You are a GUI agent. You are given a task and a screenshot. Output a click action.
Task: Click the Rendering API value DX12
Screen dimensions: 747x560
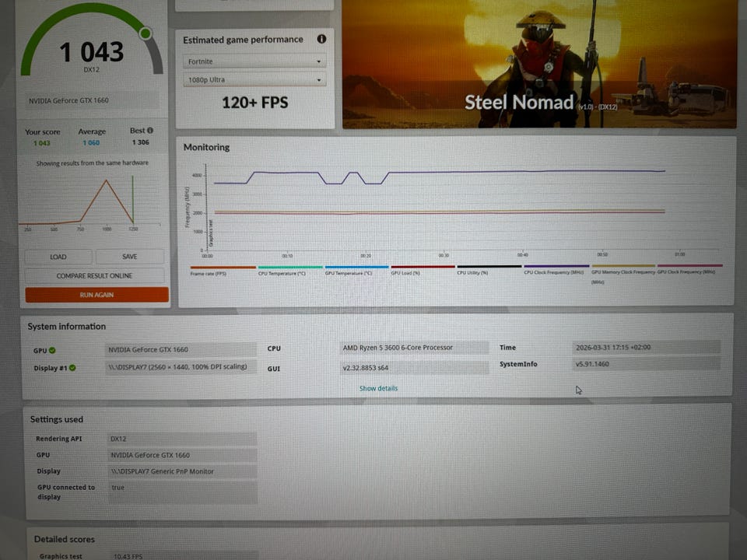182,439
